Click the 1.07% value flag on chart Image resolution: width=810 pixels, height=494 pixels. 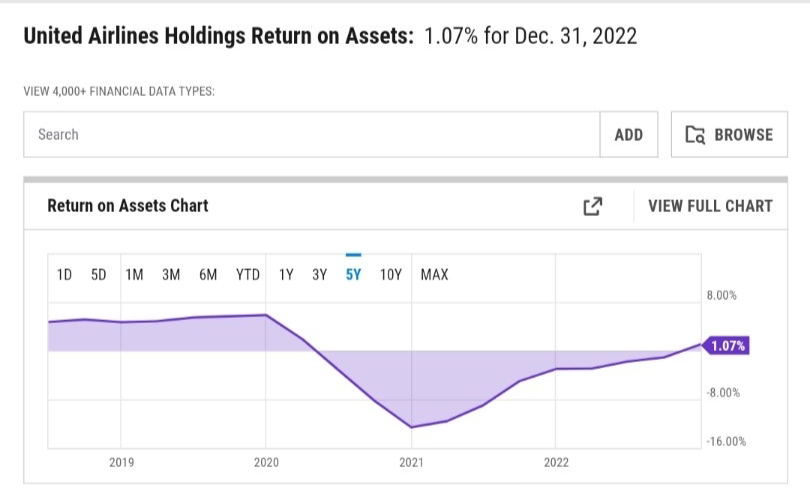tap(728, 346)
